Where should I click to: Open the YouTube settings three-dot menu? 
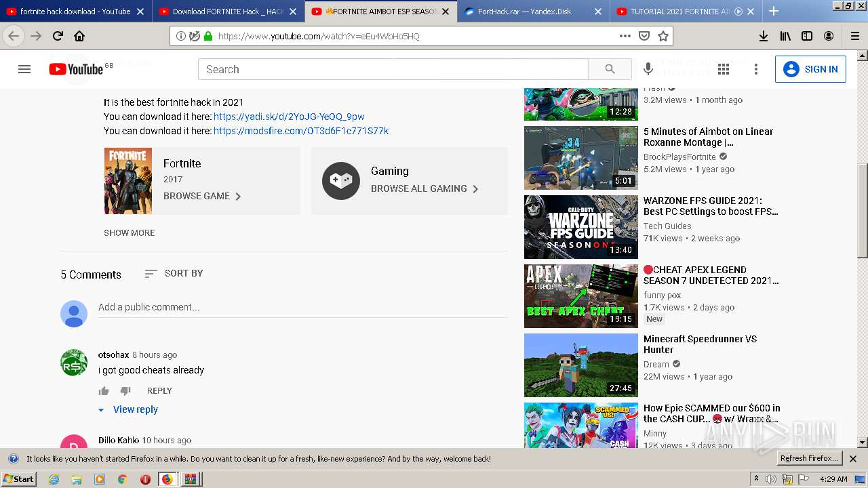(x=756, y=69)
